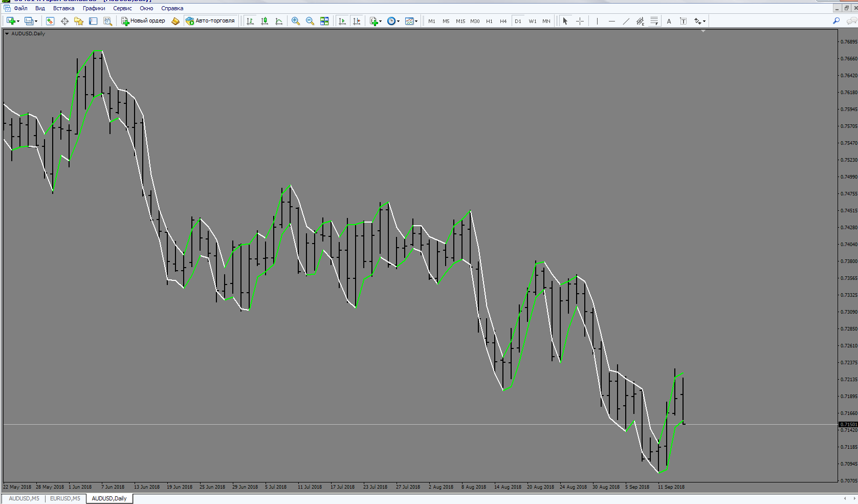
Task: Switch chart to bar chart type
Action: 250,21
